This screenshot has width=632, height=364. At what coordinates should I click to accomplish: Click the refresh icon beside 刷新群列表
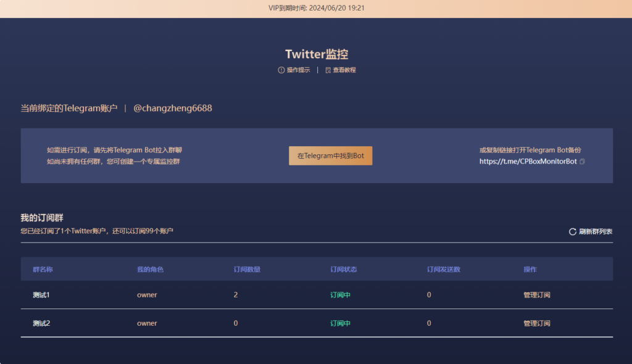click(x=572, y=232)
